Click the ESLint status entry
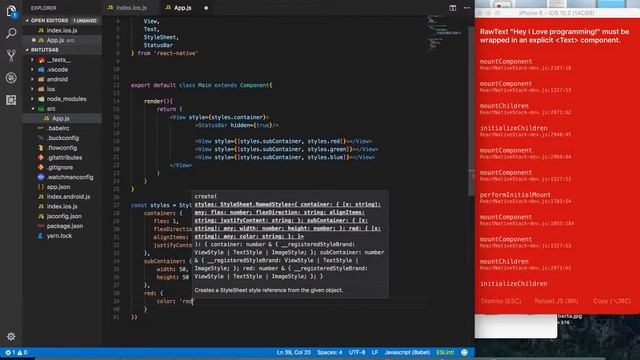 pos(445,352)
